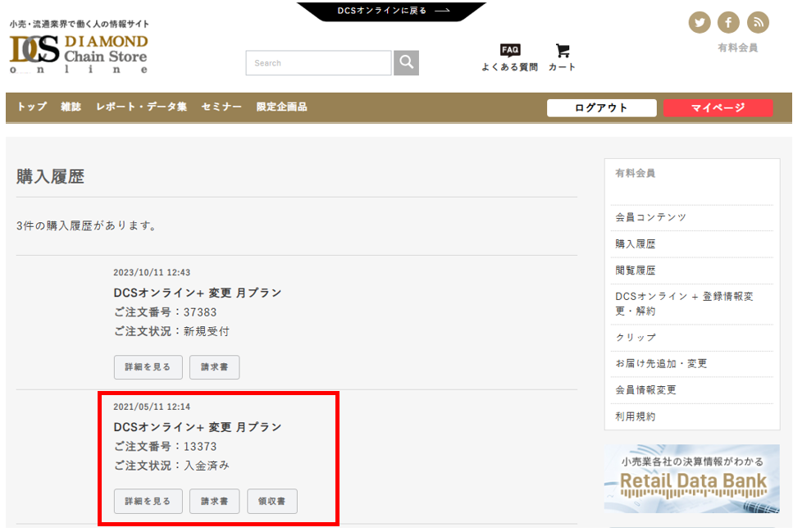
Task: Open the 領収書 receipt button
Action: (271, 502)
